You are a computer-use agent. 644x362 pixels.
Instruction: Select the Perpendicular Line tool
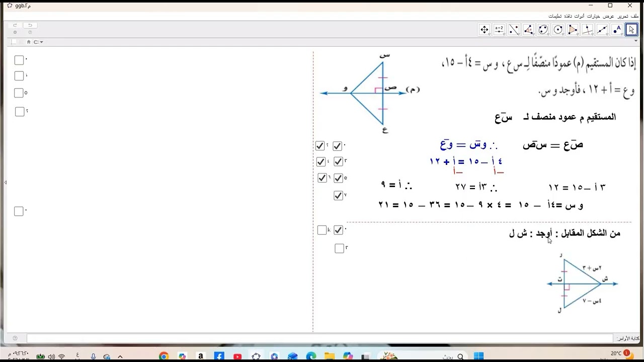click(x=587, y=30)
